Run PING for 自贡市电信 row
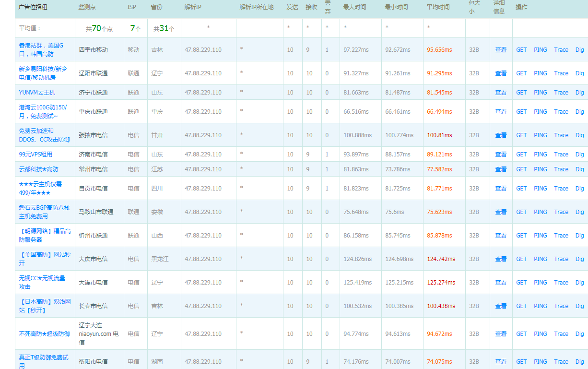588x369 pixels. click(x=541, y=189)
